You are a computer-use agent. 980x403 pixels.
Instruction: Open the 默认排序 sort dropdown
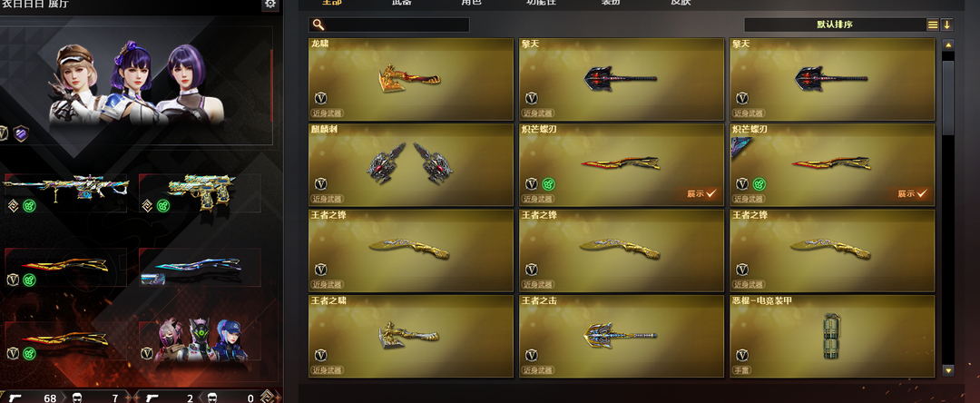pyautogui.click(x=835, y=25)
